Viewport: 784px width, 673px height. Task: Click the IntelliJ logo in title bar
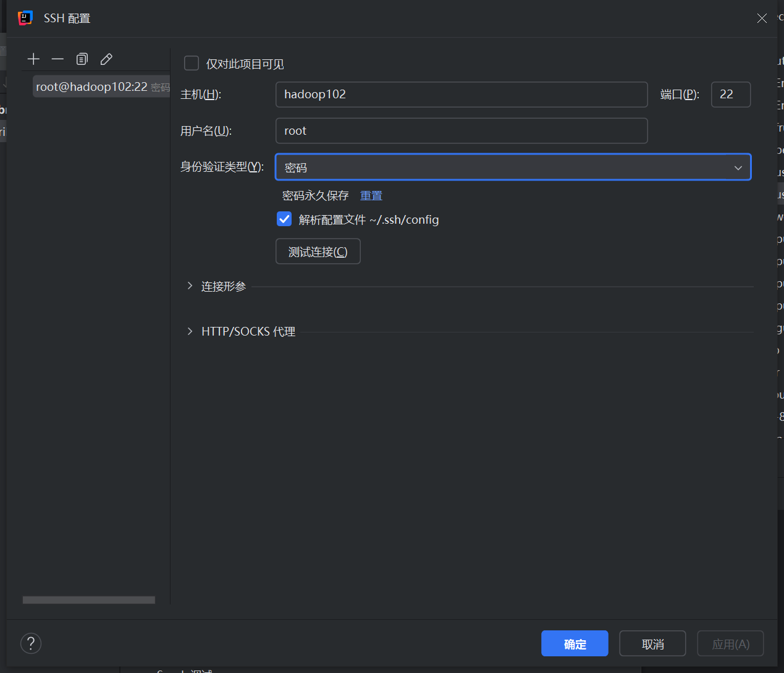click(x=25, y=18)
